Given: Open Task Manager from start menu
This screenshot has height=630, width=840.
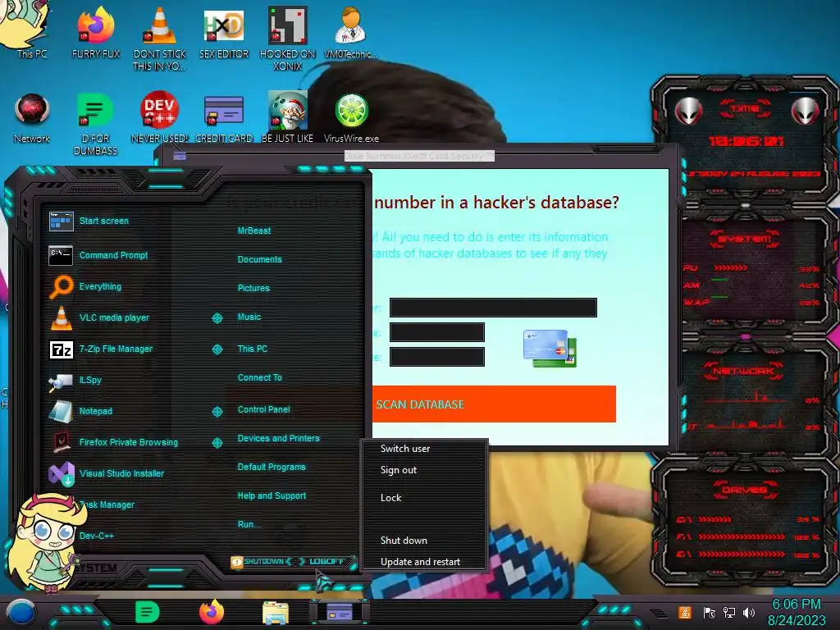Looking at the screenshot, I should pos(107,504).
